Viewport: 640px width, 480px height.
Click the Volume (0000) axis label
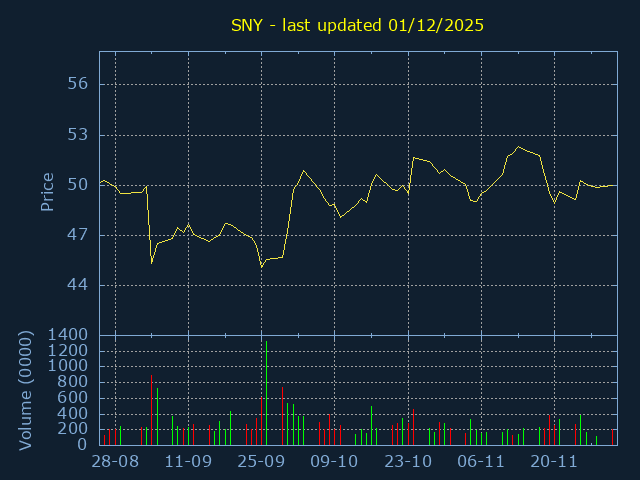[x=27, y=390]
